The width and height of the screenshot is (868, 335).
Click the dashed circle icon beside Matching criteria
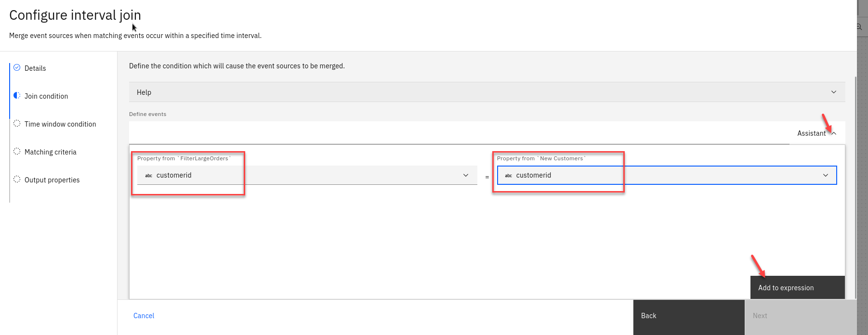[17, 152]
